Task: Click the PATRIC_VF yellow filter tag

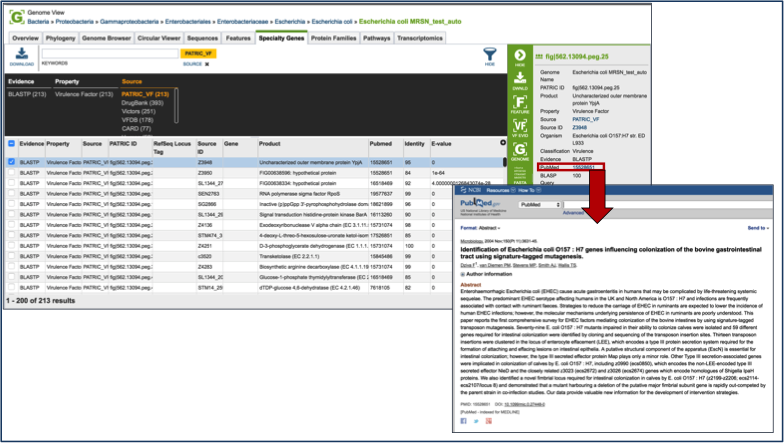Action: point(198,54)
